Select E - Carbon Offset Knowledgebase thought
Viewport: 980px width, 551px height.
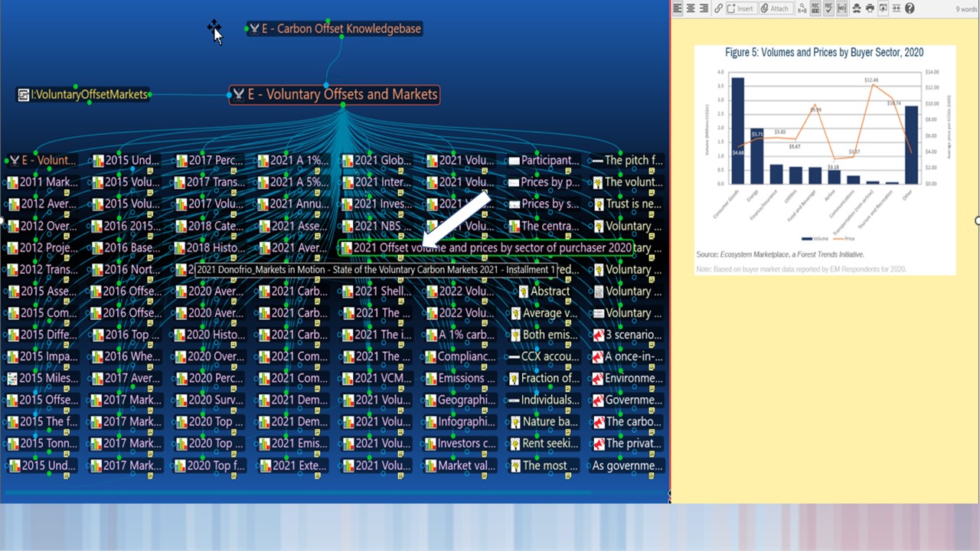335,29
